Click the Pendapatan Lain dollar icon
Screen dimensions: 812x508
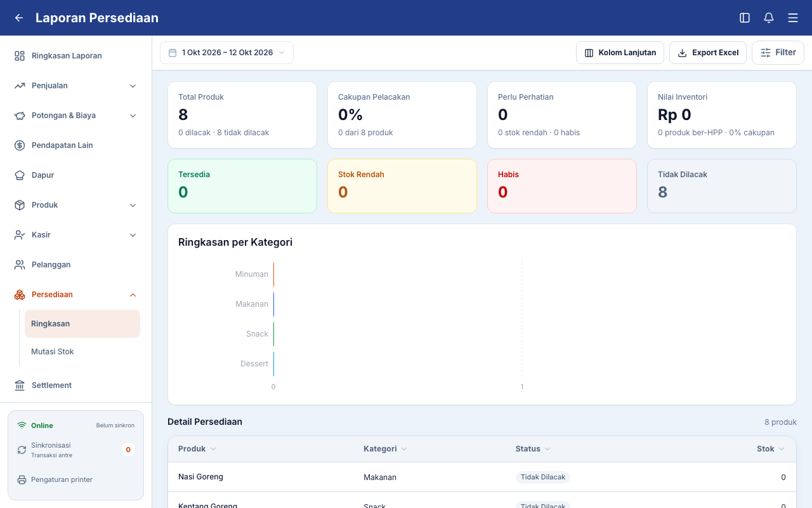[x=20, y=145]
